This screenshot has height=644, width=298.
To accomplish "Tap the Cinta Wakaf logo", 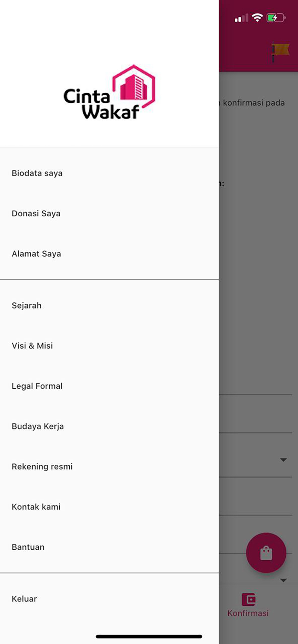I will [109, 92].
